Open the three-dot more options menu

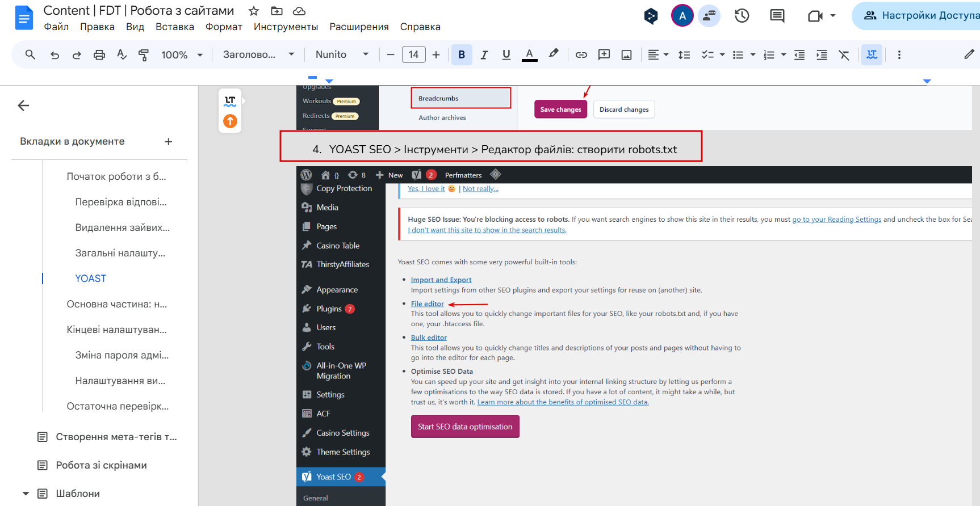pyautogui.click(x=899, y=55)
